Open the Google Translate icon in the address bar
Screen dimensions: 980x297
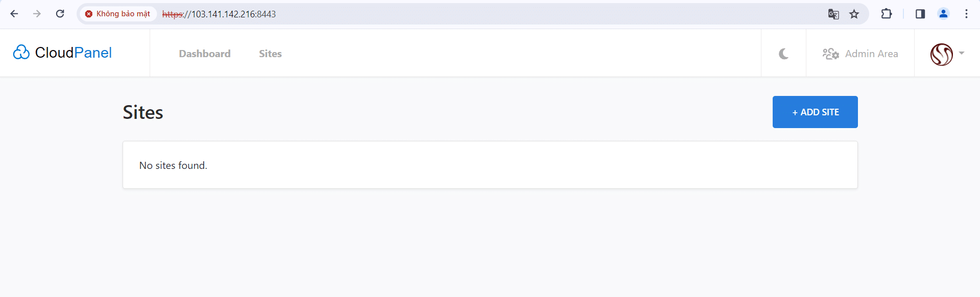click(x=833, y=14)
